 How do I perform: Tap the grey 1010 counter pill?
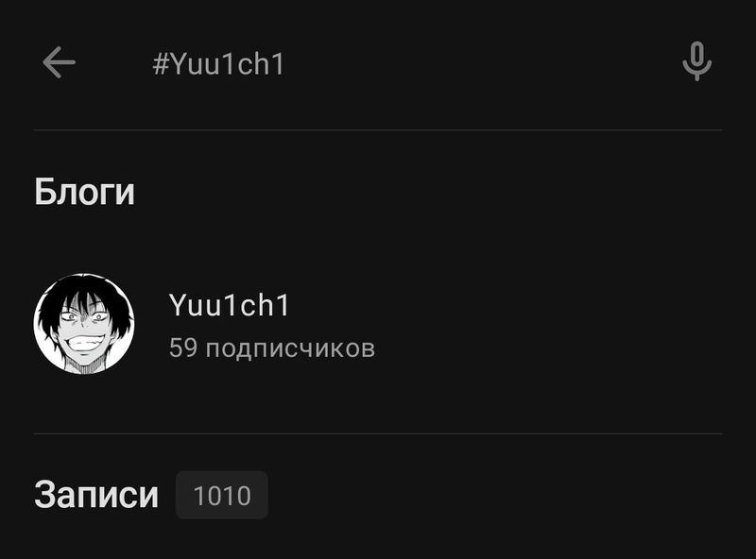222,495
